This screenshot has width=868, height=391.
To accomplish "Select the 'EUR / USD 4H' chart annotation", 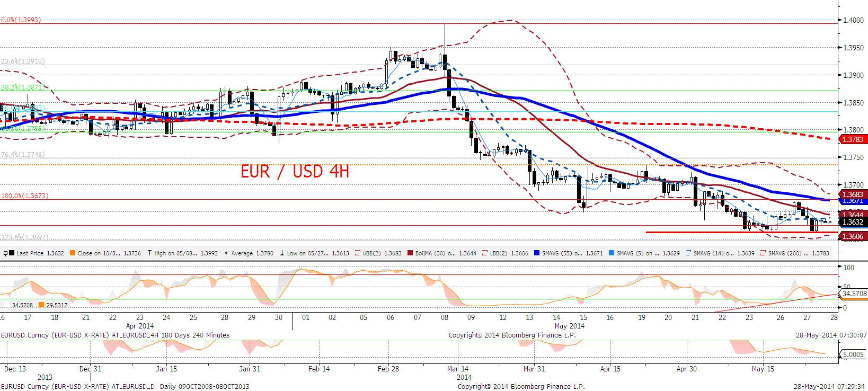I will tap(295, 171).
